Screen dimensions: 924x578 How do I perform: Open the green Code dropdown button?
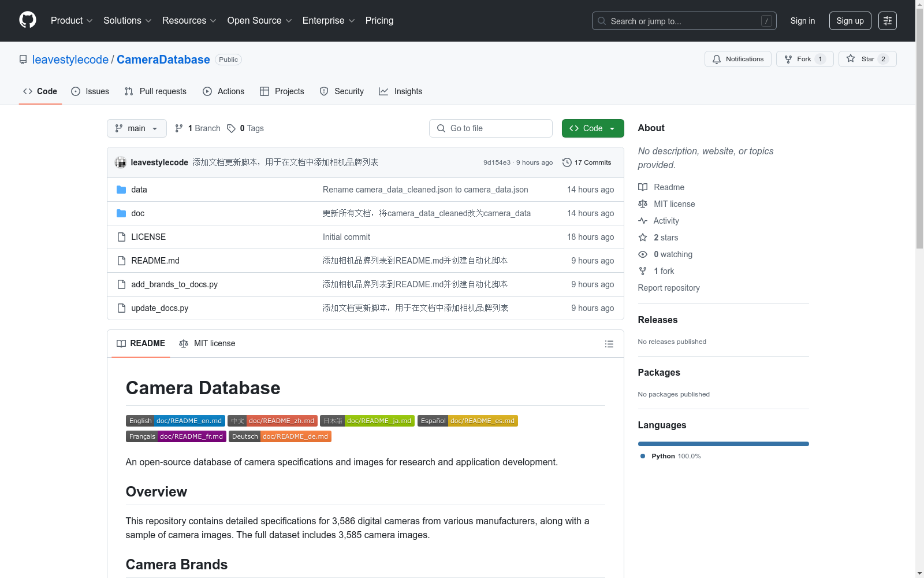pyautogui.click(x=593, y=128)
